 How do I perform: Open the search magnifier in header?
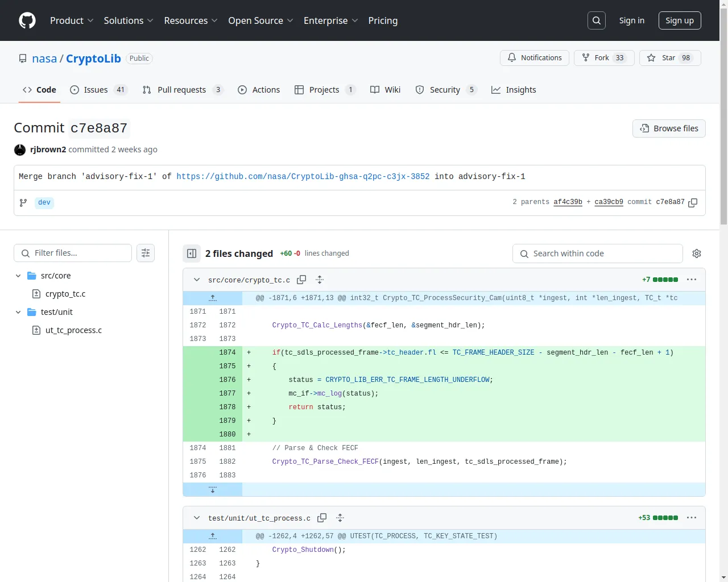(x=597, y=20)
